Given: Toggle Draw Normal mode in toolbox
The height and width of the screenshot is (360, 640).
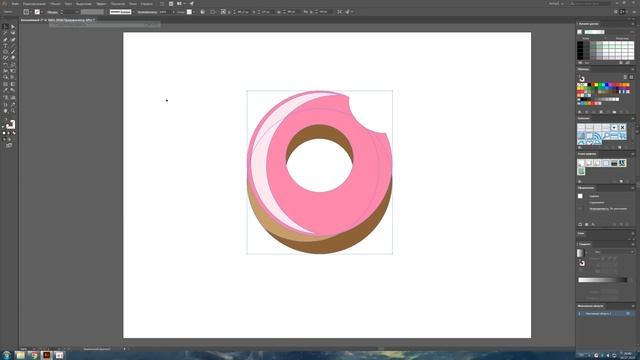Looking at the screenshot, I should click(4, 139).
